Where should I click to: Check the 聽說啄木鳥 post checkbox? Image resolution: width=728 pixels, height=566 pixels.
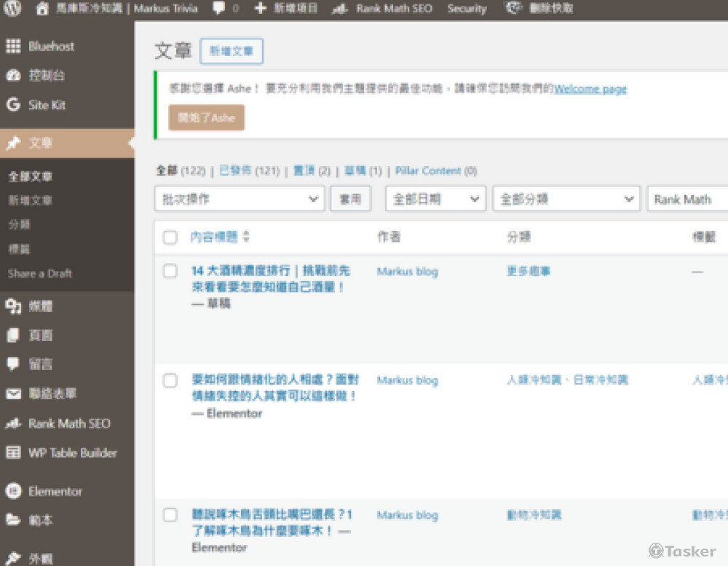point(170,514)
